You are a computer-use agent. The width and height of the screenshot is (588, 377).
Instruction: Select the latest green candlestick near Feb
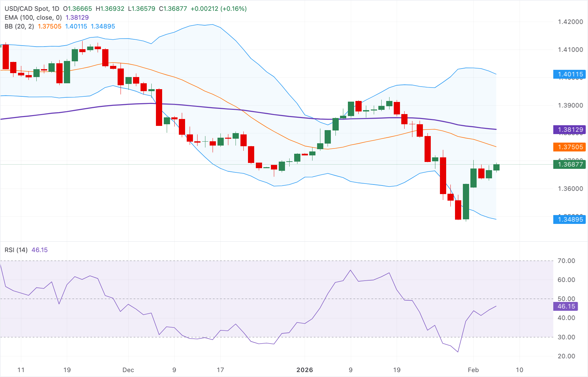pos(497,167)
